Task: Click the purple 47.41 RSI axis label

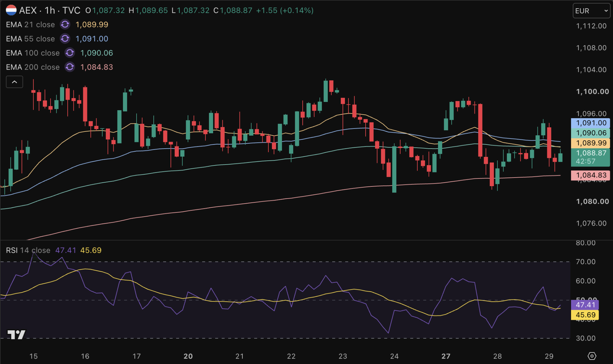Action: tap(585, 305)
